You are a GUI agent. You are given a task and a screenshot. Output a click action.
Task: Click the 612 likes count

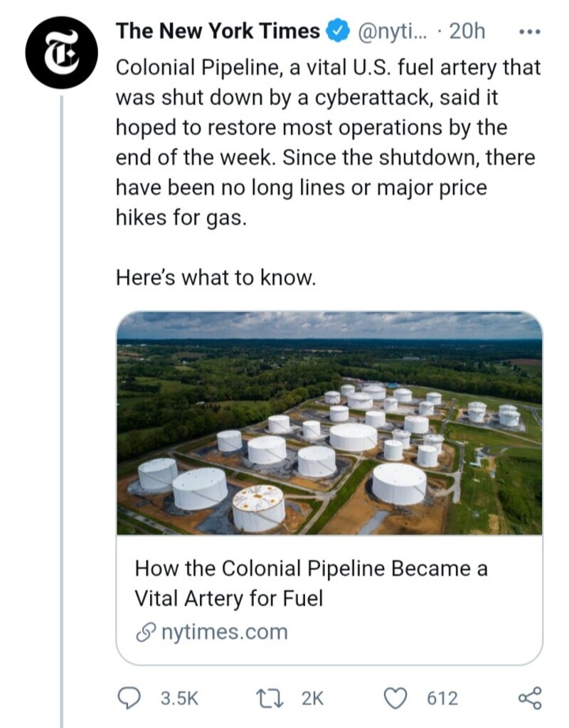pos(442,699)
